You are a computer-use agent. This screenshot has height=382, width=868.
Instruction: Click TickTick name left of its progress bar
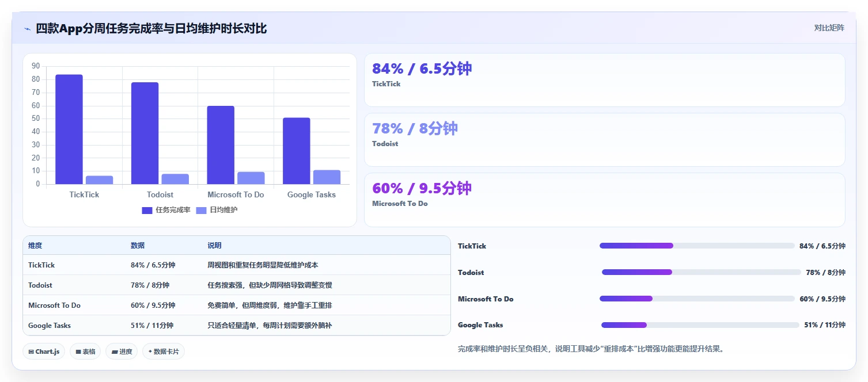coord(472,246)
